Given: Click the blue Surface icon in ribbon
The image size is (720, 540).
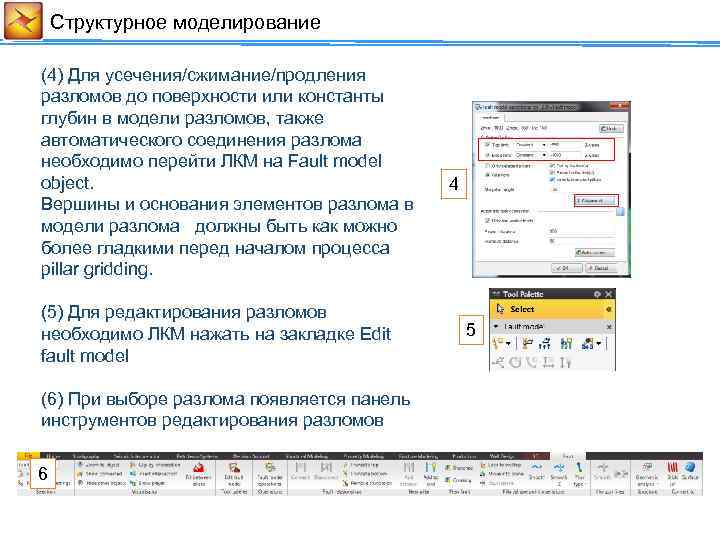Looking at the screenshot, I should [690, 472].
